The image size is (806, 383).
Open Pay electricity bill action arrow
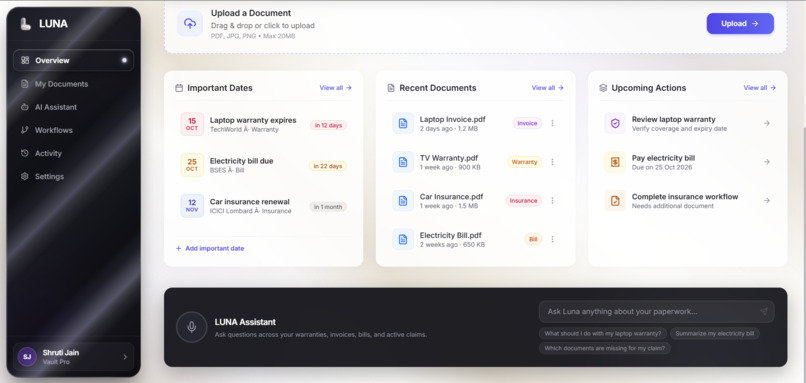click(766, 162)
